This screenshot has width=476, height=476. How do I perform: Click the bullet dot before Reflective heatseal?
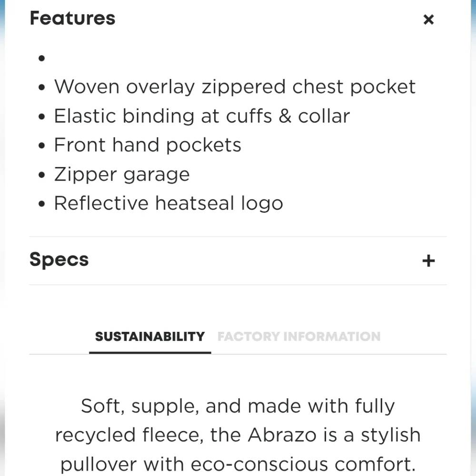click(41, 203)
